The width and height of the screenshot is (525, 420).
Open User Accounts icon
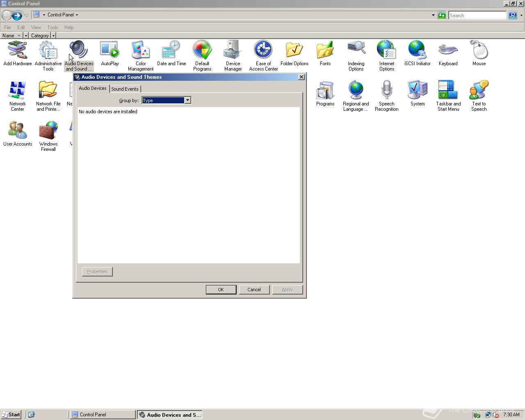[x=17, y=134]
